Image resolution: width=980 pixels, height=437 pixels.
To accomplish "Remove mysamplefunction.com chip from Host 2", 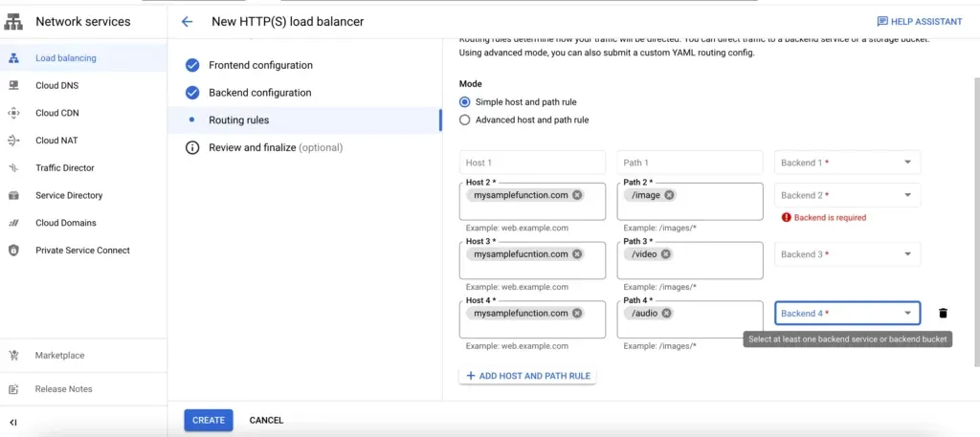I will 577,195.
